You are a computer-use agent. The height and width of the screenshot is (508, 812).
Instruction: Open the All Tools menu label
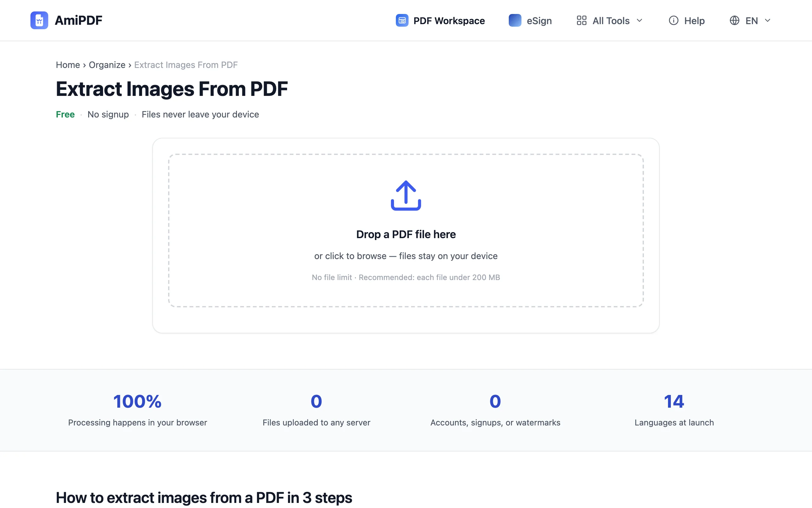pyautogui.click(x=611, y=21)
